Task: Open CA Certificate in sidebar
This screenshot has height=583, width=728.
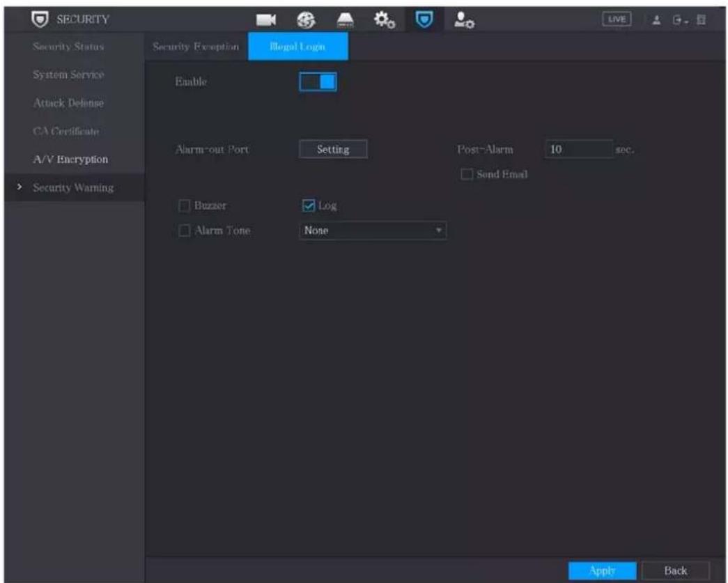Action: pos(66,131)
